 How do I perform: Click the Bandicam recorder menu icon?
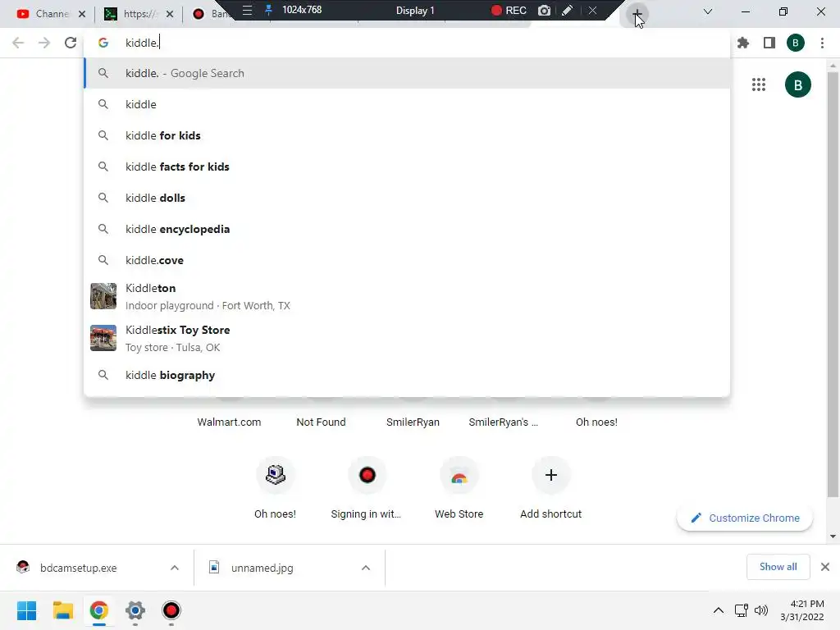tap(247, 10)
